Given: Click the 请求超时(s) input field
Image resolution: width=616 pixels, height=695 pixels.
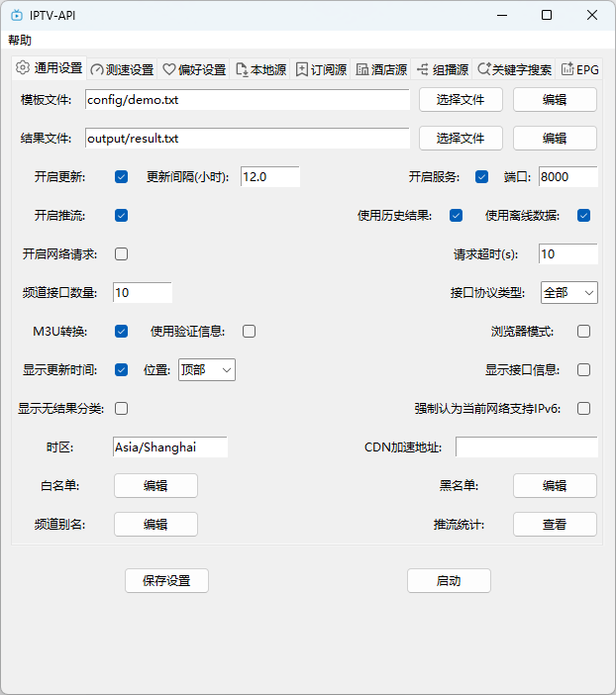Looking at the screenshot, I should pos(568,254).
